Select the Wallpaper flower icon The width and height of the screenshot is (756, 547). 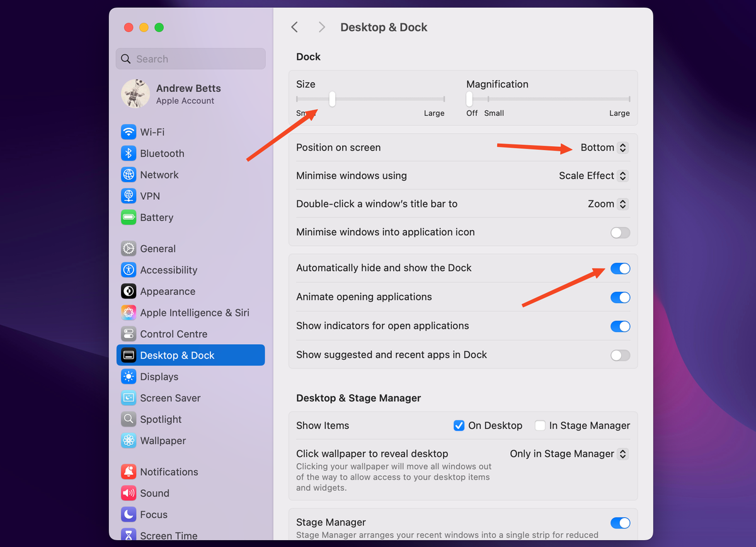[x=129, y=440]
